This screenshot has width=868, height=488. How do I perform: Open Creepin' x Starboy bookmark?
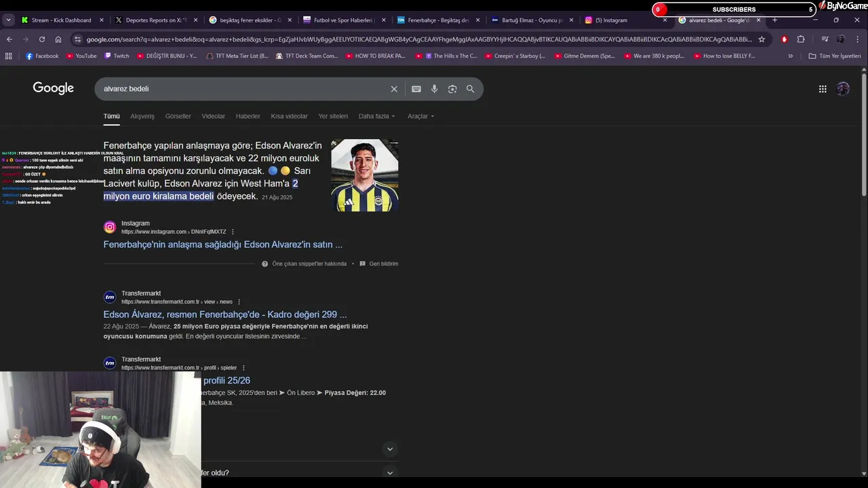[515, 56]
